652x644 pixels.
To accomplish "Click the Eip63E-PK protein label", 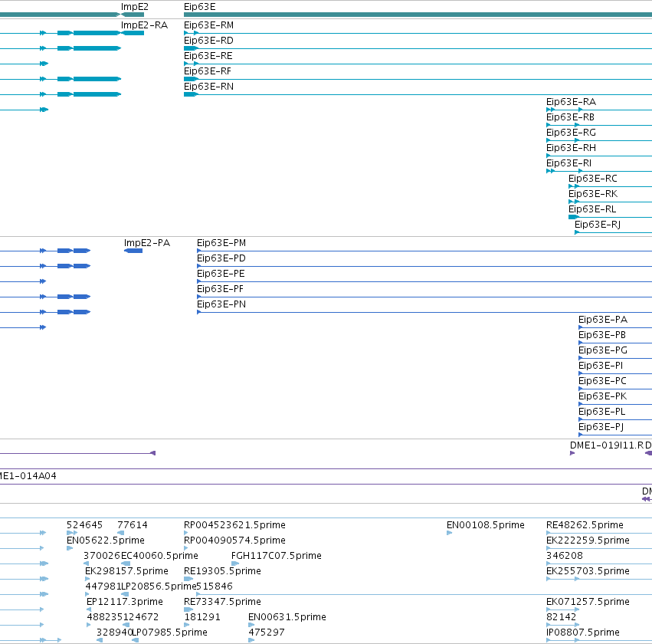I will (602, 397).
